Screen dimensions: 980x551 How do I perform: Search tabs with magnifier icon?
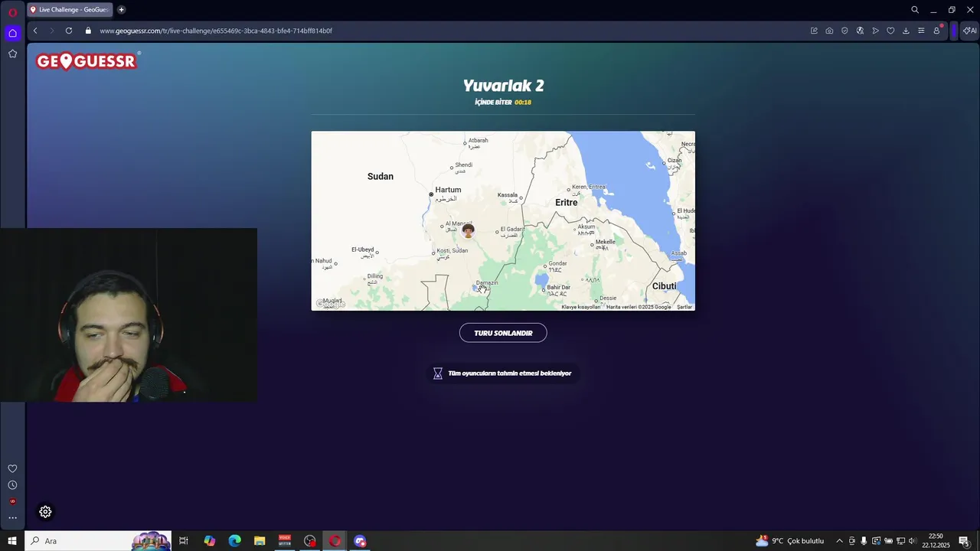click(915, 10)
